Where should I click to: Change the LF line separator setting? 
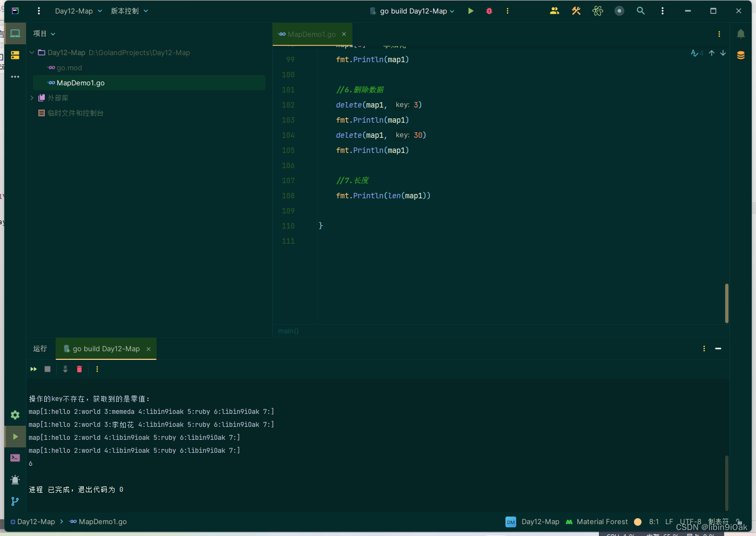tap(669, 521)
